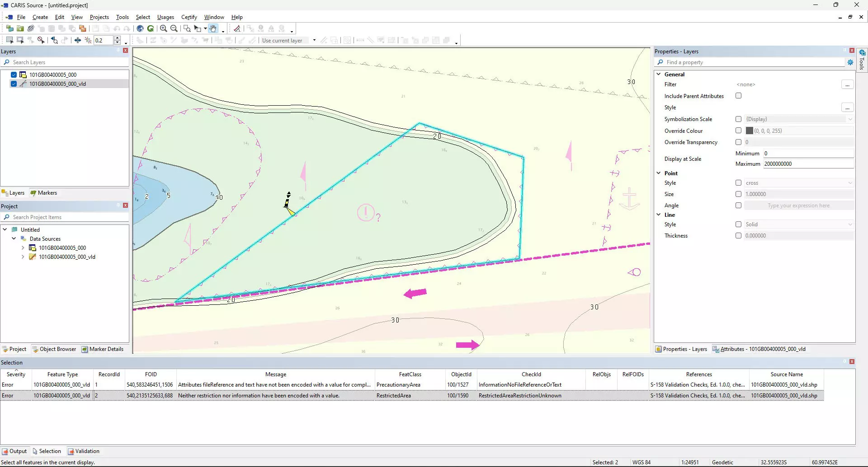Select the Zoom In tool
This screenshot has width=868, height=467.
click(163, 28)
